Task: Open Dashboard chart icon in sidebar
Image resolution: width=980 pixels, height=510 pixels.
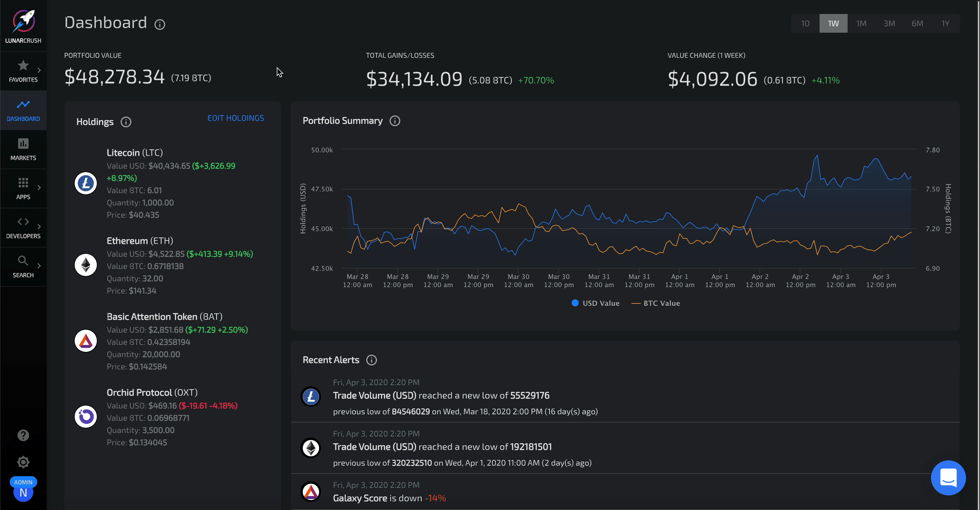Action: point(23,104)
